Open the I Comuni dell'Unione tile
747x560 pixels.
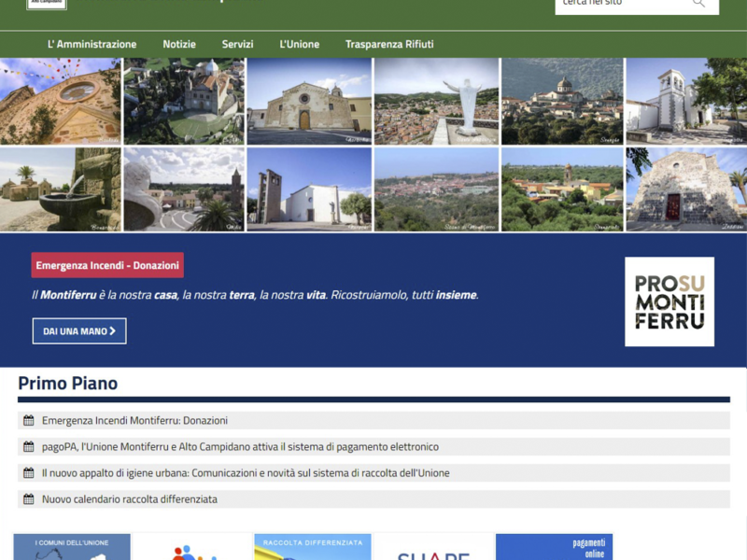(72, 547)
